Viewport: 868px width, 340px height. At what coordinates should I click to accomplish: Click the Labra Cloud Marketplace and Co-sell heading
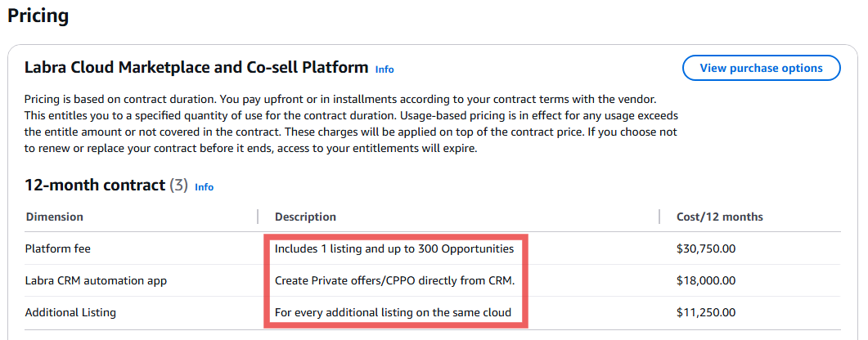[x=196, y=68]
